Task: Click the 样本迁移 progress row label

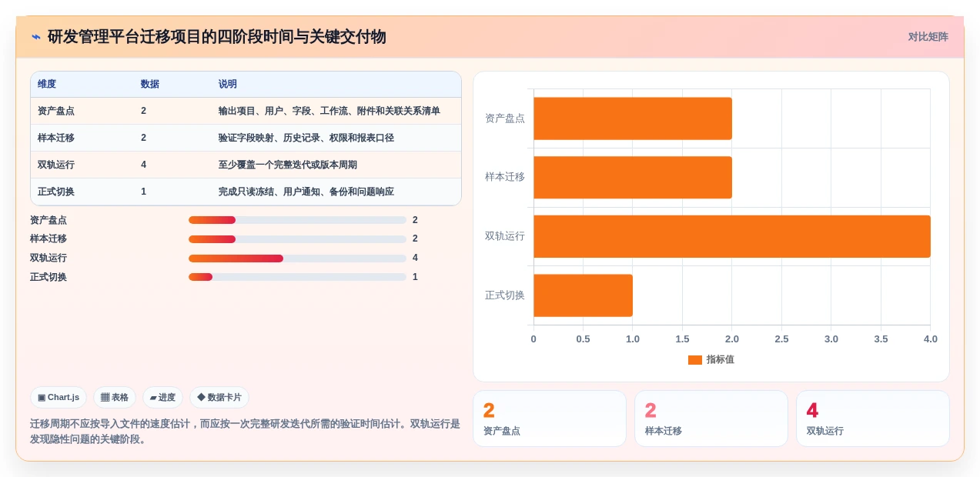Action: [48, 239]
